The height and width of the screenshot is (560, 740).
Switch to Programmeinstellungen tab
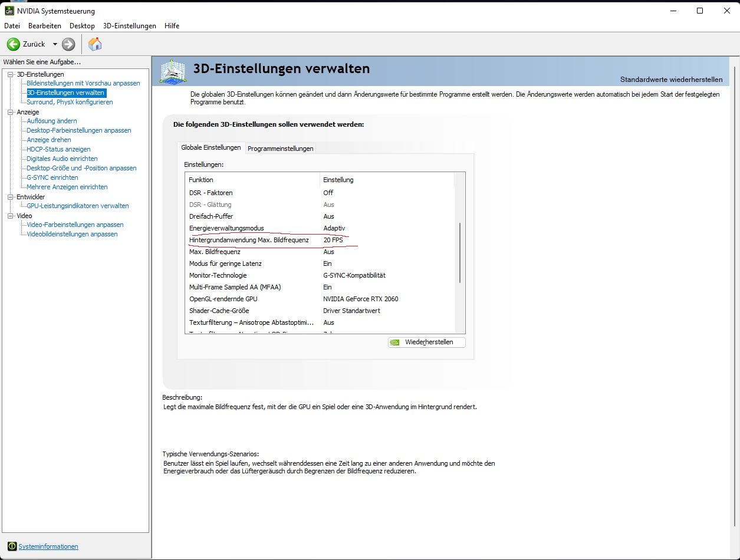(x=280, y=149)
